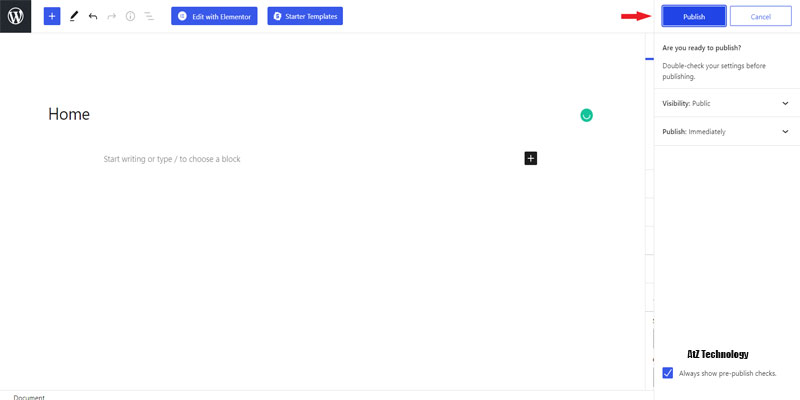Open the List View icon
The width and height of the screenshot is (800, 400).
(149, 16)
